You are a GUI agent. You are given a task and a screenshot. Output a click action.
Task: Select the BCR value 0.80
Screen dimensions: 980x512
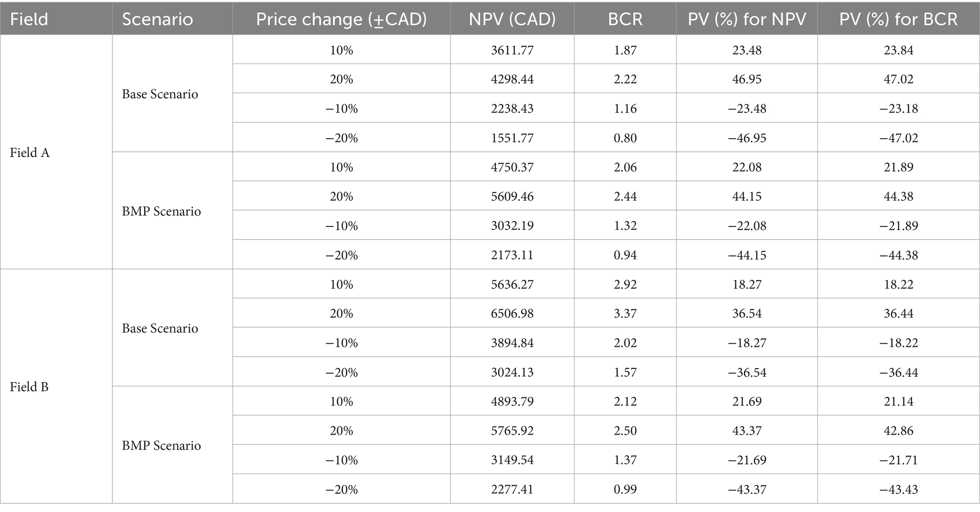tap(625, 138)
